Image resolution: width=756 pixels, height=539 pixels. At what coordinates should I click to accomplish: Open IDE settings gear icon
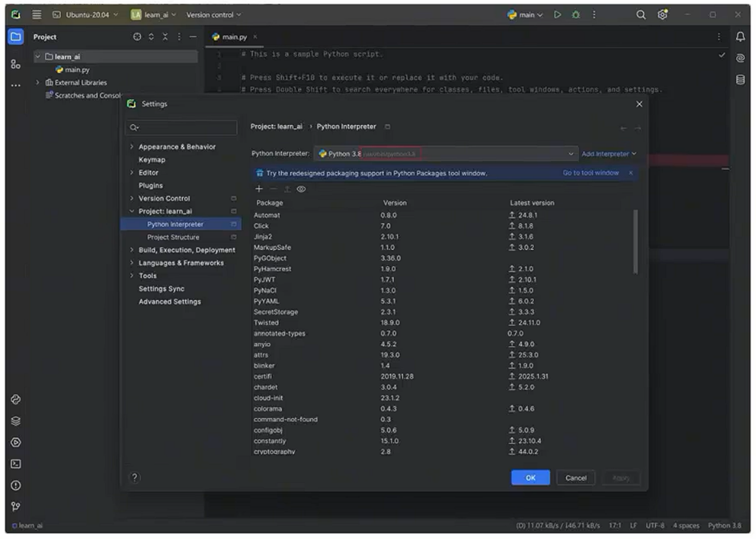[x=662, y=14]
